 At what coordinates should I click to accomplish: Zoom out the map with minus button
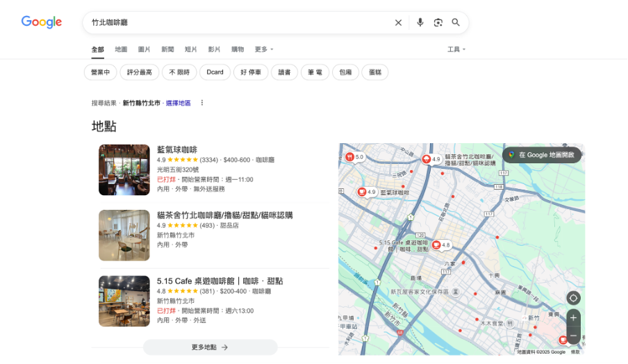point(573,336)
